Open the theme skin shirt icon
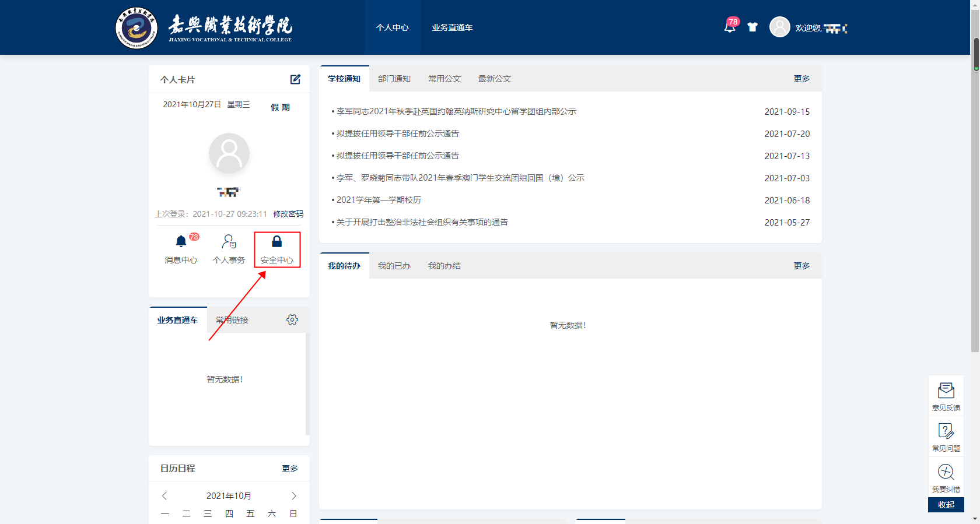 point(752,27)
